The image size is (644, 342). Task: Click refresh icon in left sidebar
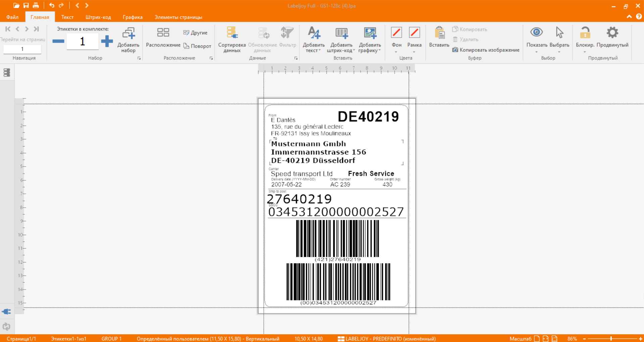(x=6, y=326)
